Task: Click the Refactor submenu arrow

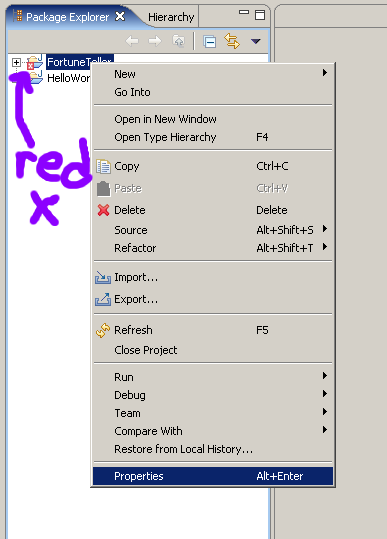Action: click(324, 247)
